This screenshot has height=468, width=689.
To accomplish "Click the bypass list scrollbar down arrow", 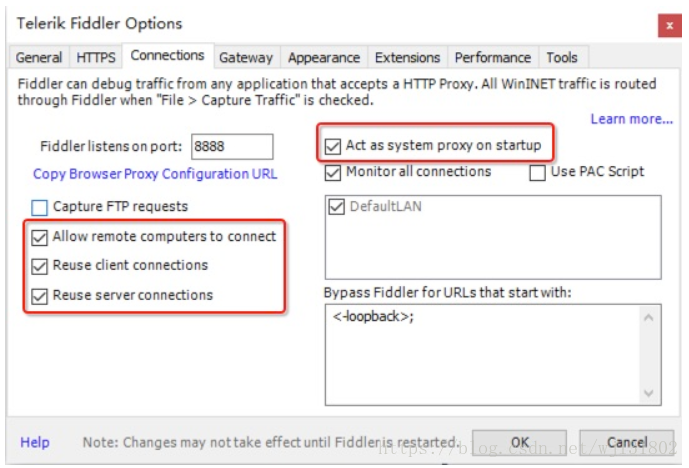I will point(649,393).
